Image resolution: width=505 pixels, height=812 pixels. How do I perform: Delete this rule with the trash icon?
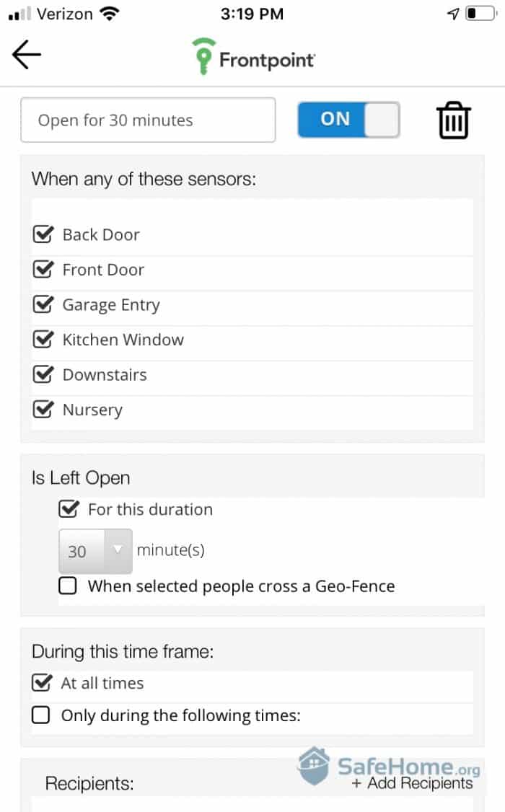pyautogui.click(x=454, y=120)
